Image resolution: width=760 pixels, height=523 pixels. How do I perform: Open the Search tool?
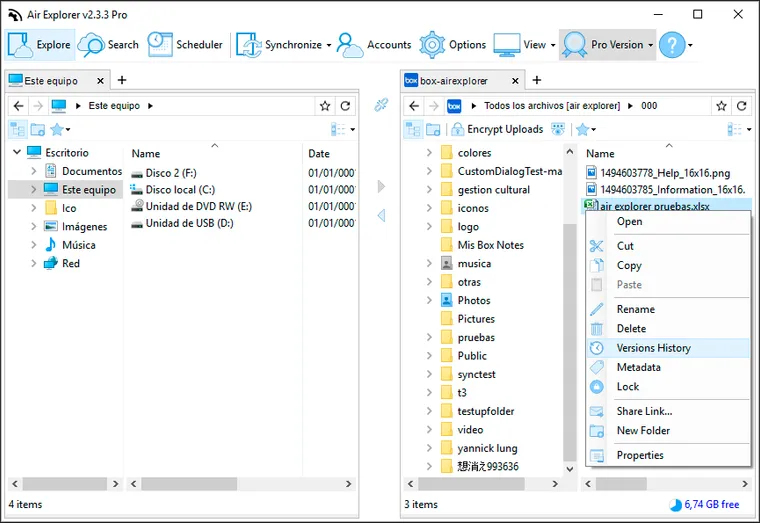[109, 45]
